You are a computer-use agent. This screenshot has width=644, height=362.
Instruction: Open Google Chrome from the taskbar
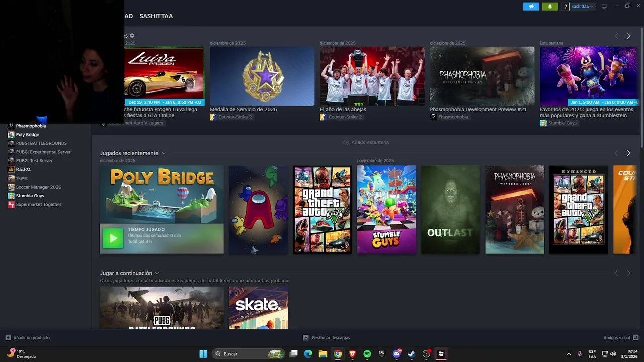point(338,354)
